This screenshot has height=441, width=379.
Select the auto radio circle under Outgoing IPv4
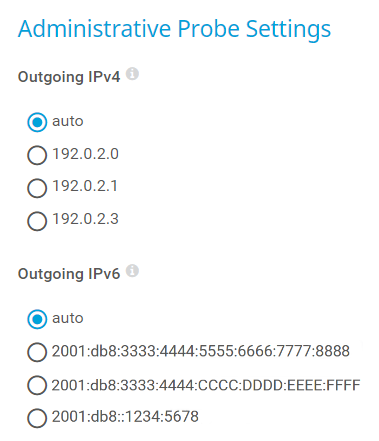pos(37,122)
